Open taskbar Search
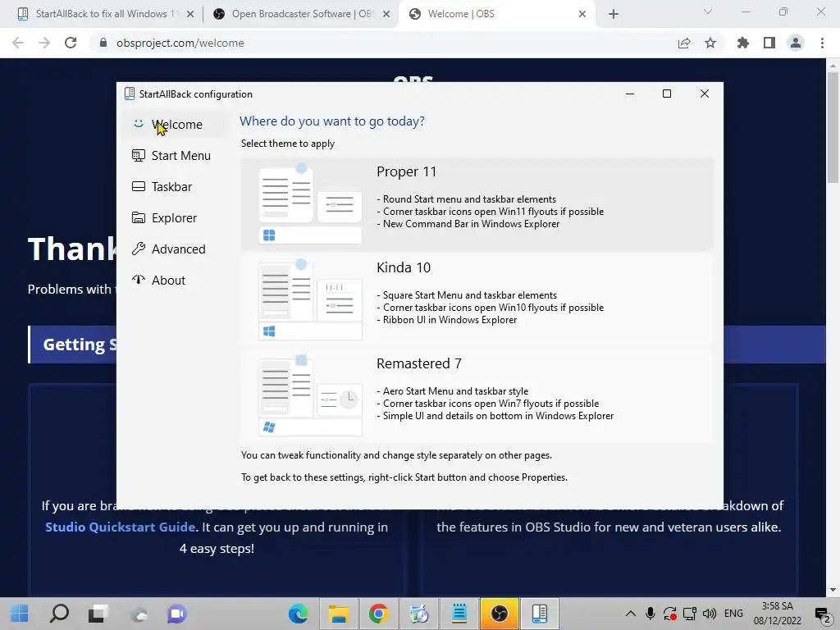Screen dimensions: 840x630 59,614
